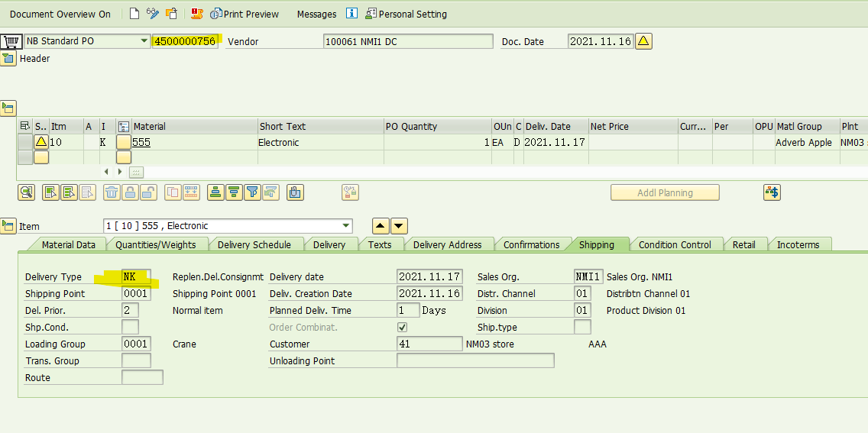Open the Messages log

click(x=316, y=14)
